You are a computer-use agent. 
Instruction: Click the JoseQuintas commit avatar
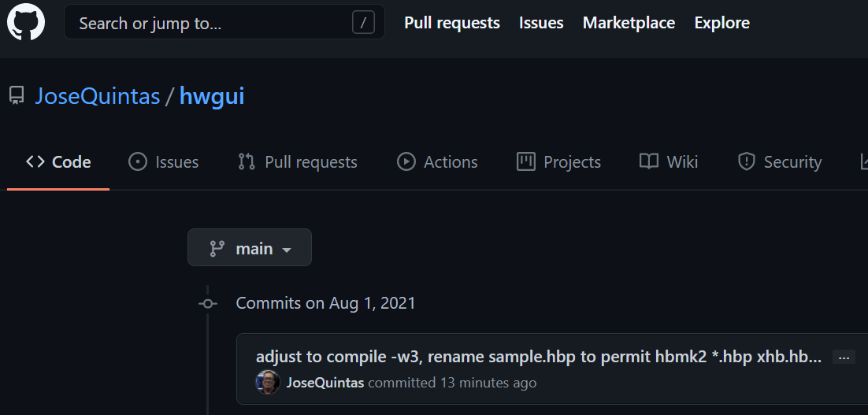(268, 383)
